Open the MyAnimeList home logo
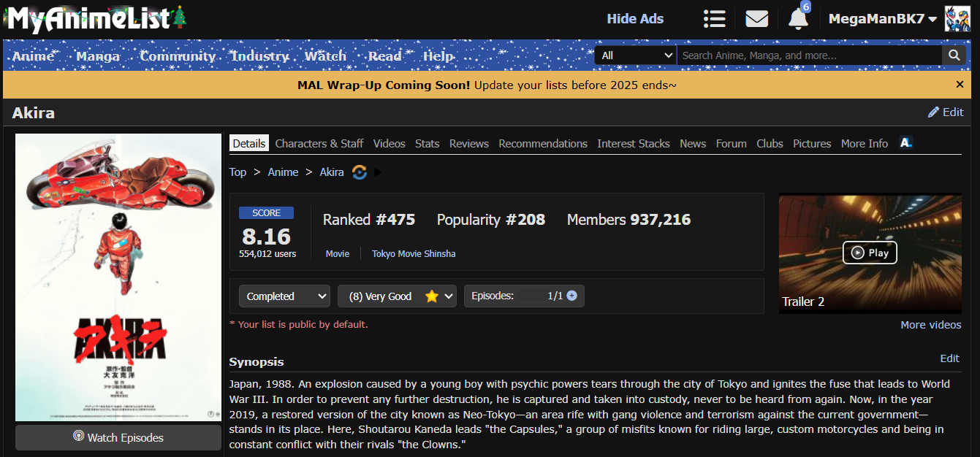This screenshot has height=457, width=980. pos(96,18)
